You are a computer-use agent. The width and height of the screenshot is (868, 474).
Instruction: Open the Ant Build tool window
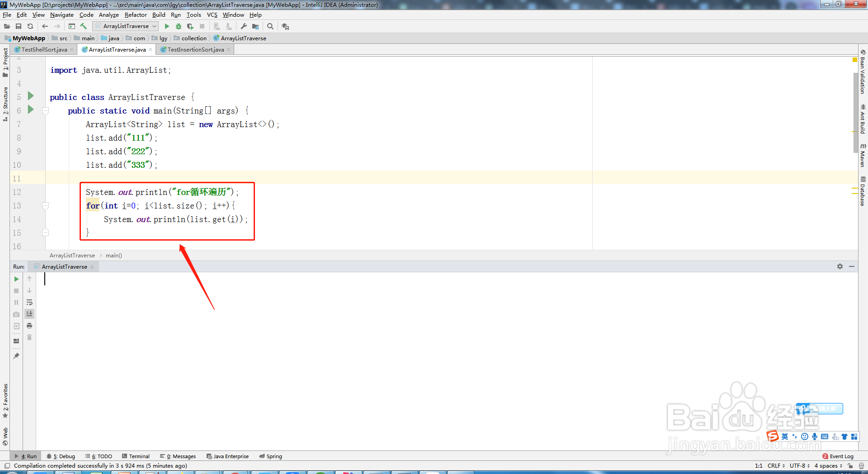click(863, 118)
